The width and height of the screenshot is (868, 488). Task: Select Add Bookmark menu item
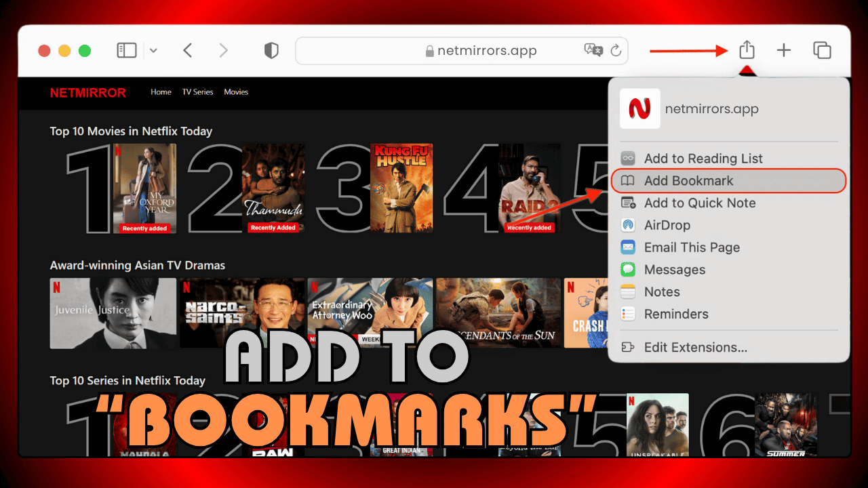(729, 181)
